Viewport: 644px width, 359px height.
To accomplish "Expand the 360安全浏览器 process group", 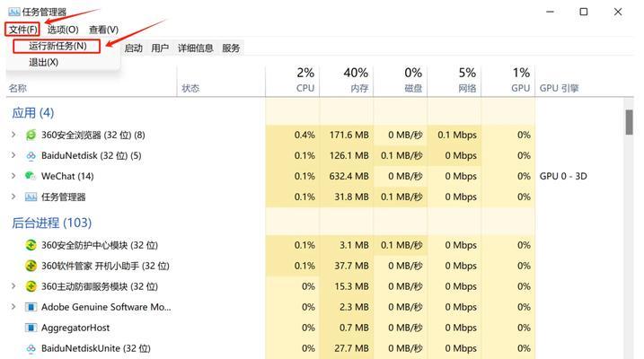I will coord(13,135).
